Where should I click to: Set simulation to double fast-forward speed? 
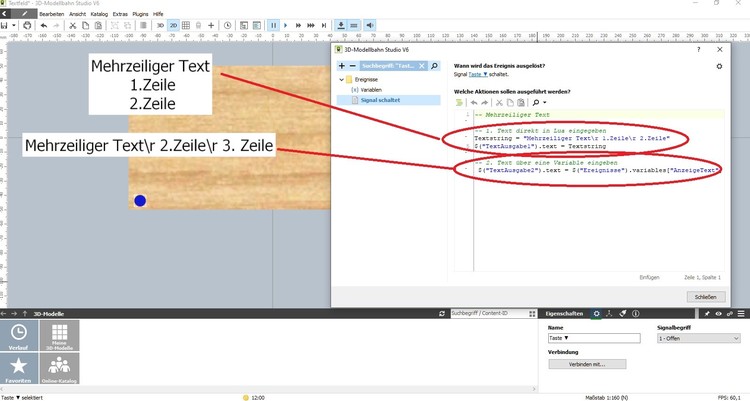point(298,25)
